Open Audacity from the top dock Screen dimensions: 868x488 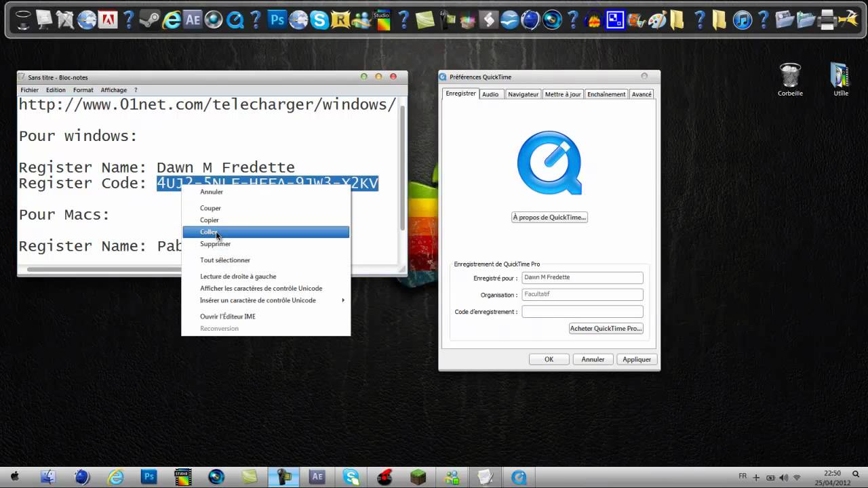(x=593, y=20)
